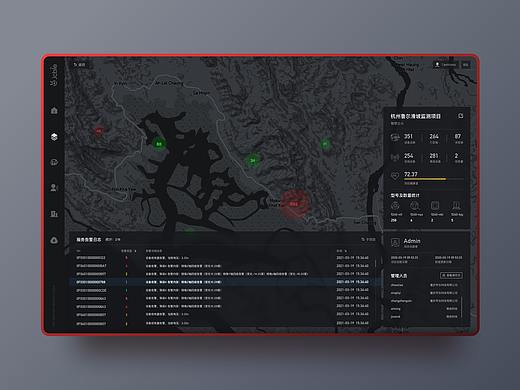Click the device icon beside value 351
The width and height of the screenshot is (520, 390).
[395, 138]
